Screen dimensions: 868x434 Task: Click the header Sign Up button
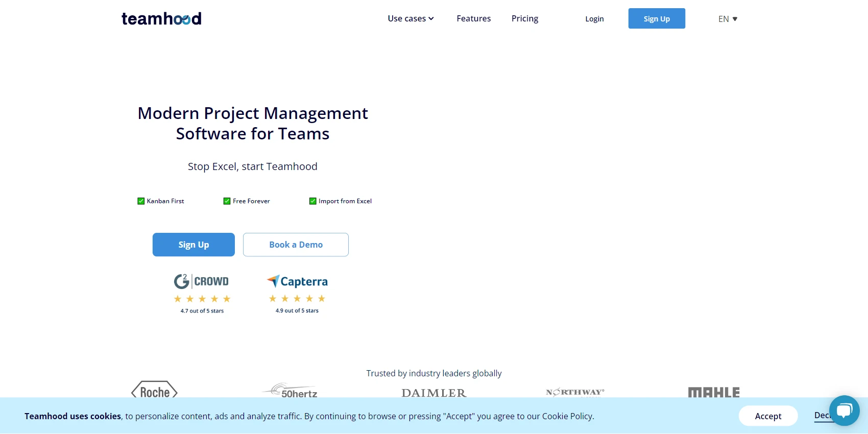[657, 18]
